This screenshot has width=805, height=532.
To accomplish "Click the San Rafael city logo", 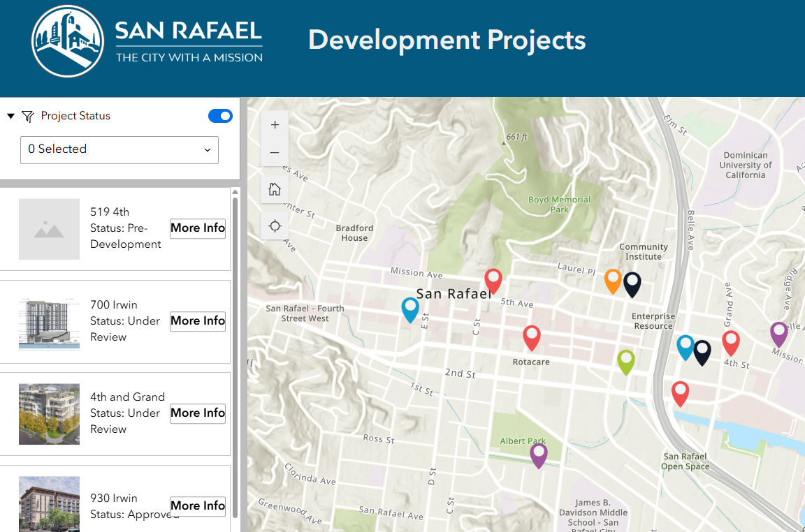I will coord(68,42).
